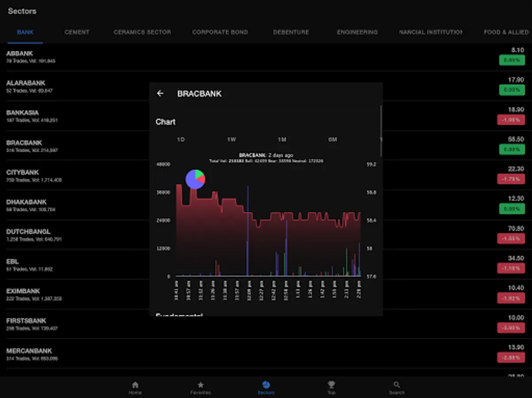532x398 pixels.
Task: Click the MERCANBANK red change badge
Action: pyautogui.click(x=511, y=357)
